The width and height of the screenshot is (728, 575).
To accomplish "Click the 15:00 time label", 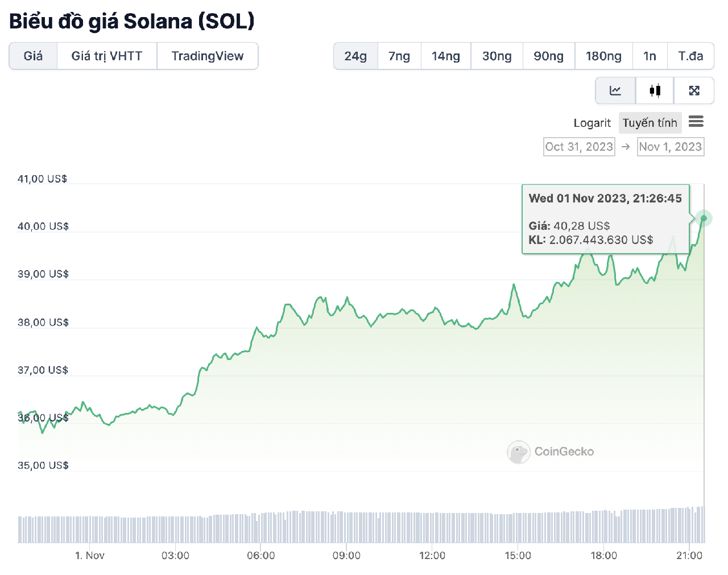I will pos(518,555).
